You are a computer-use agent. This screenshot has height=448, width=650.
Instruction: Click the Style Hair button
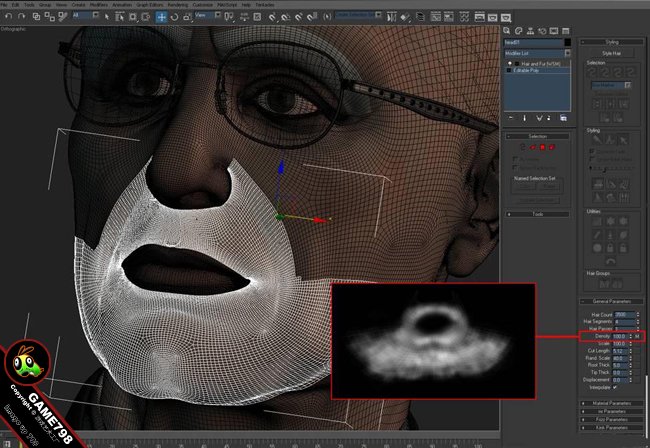coord(611,53)
